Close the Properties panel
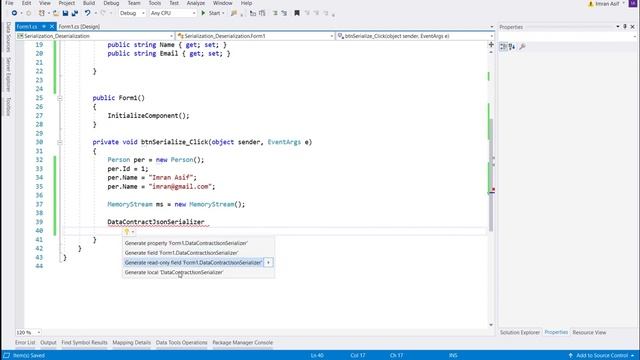Viewport: 640px width, 360px height. [x=633, y=27]
